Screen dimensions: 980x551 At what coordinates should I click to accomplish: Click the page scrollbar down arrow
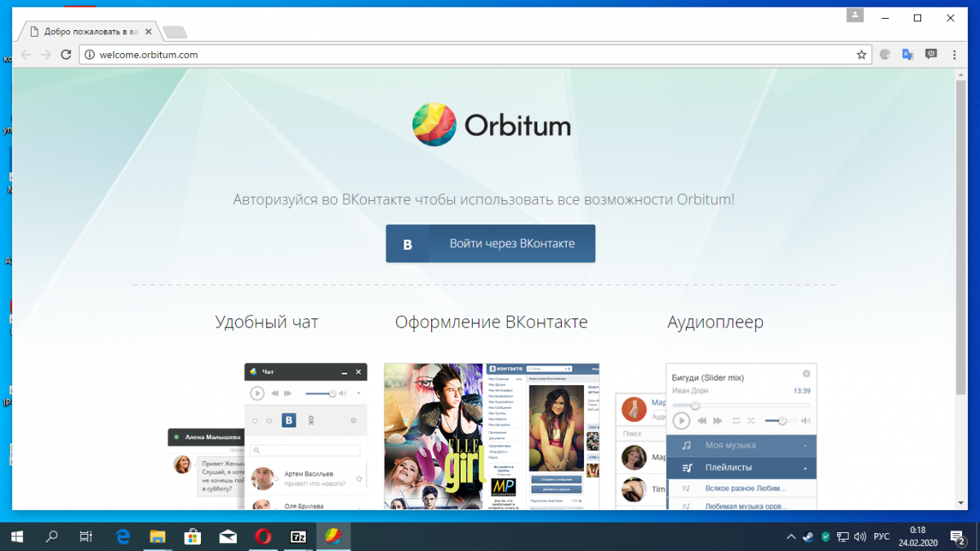pos(961,504)
